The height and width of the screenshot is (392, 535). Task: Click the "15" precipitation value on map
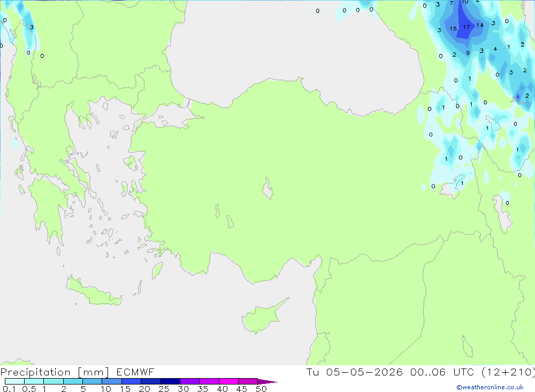453,29
